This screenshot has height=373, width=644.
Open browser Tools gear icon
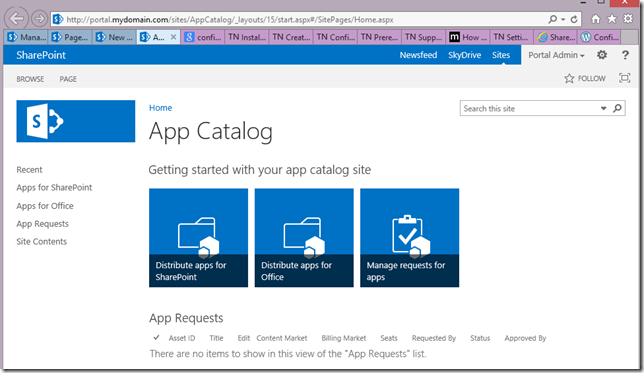click(628, 19)
